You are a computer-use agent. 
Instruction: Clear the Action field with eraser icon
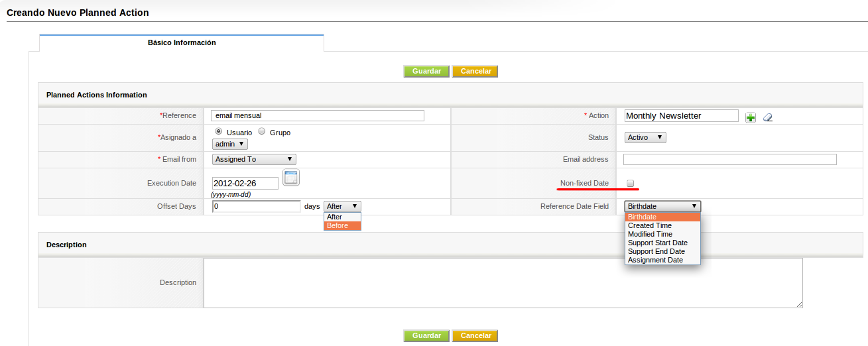click(x=768, y=117)
